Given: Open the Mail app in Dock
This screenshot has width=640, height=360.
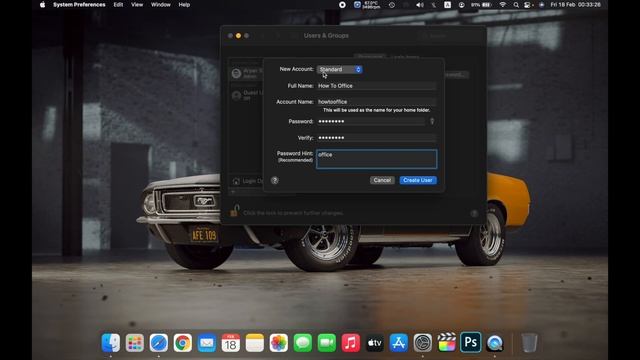Looking at the screenshot, I should 207,343.
